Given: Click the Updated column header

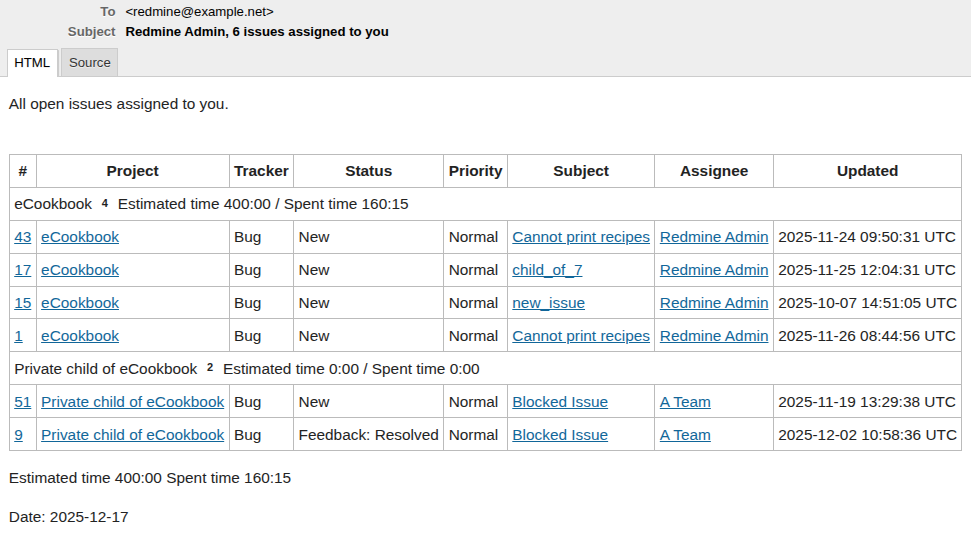Looking at the screenshot, I should (x=867, y=171).
